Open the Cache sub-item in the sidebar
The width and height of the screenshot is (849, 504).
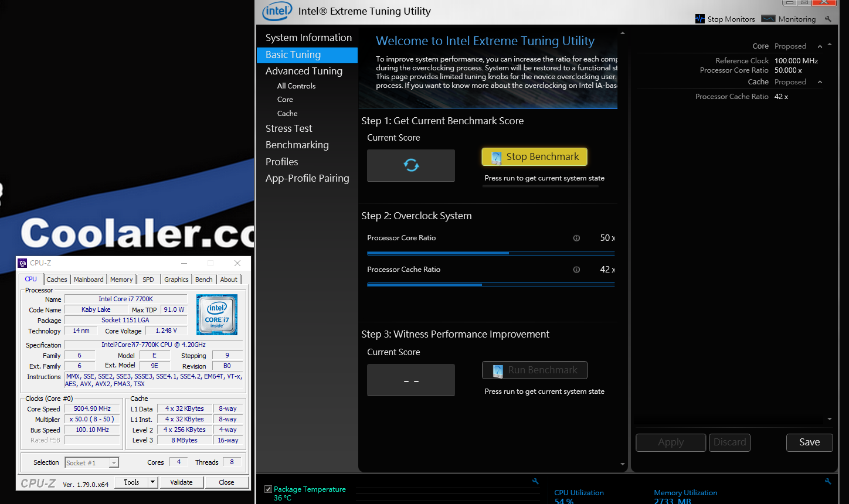tap(287, 114)
